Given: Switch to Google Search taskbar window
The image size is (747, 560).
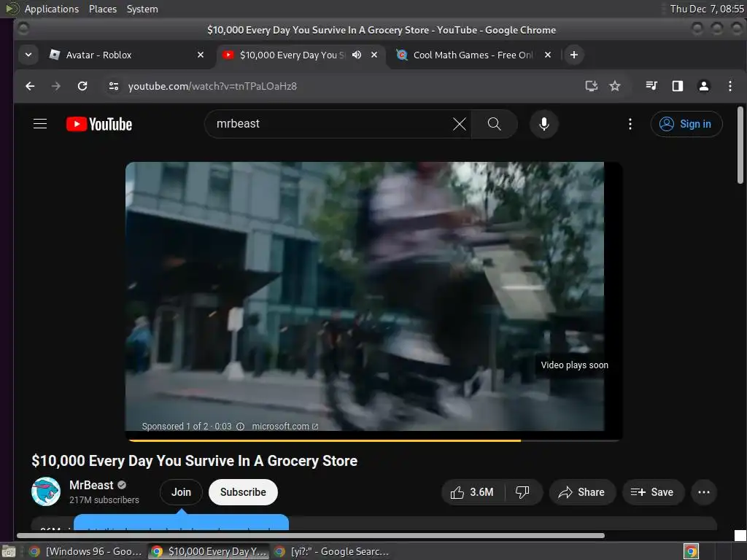Looking at the screenshot, I should (333, 551).
